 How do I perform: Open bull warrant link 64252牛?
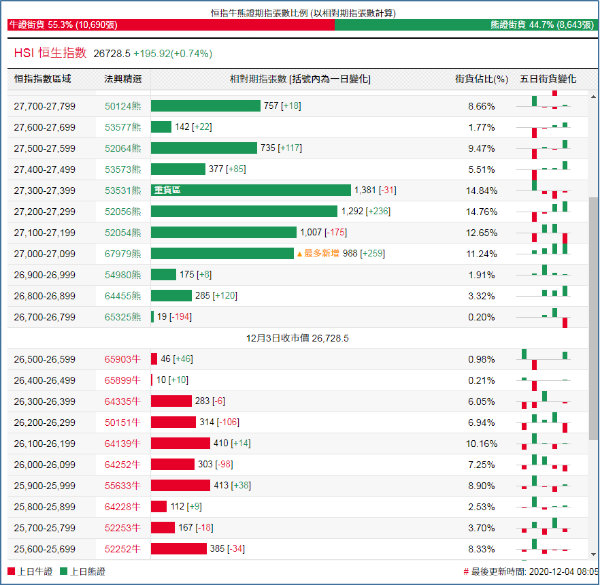(122, 464)
